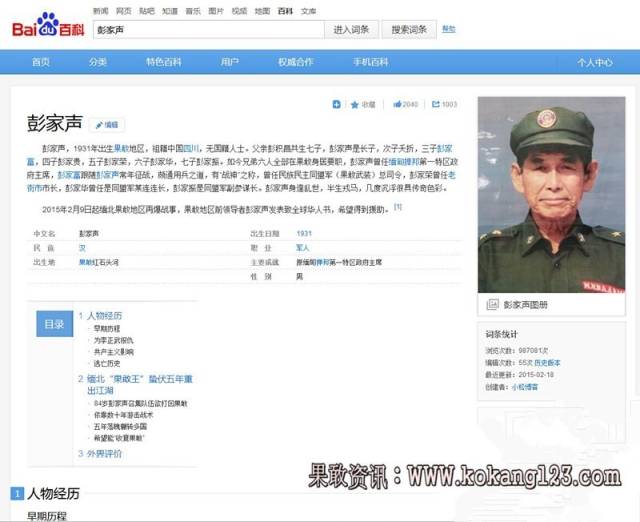This screenshot has height=522, width=640.
Task: Click the 搜索词条 button
Action: pyautogui.click(x=409, y=30)
